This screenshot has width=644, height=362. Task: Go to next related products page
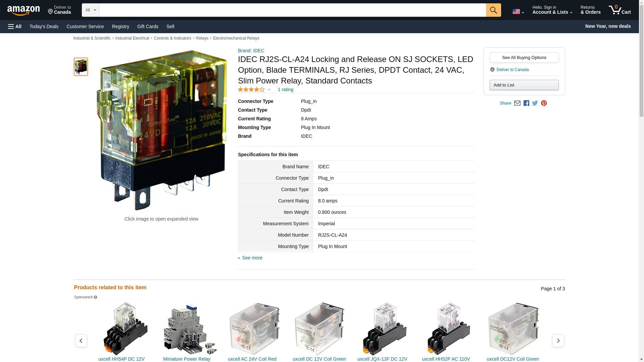pyautogui.click(x=558, y=341)
